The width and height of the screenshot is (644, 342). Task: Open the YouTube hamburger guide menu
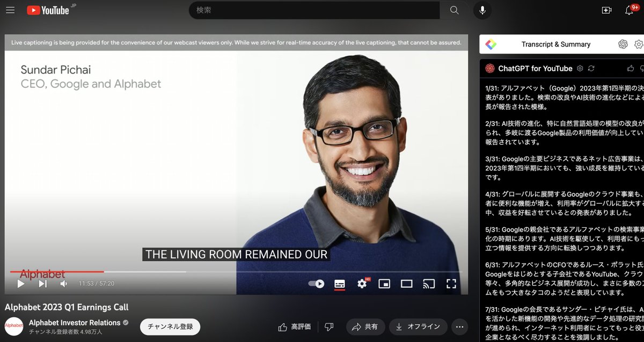(x=11, y=10)
